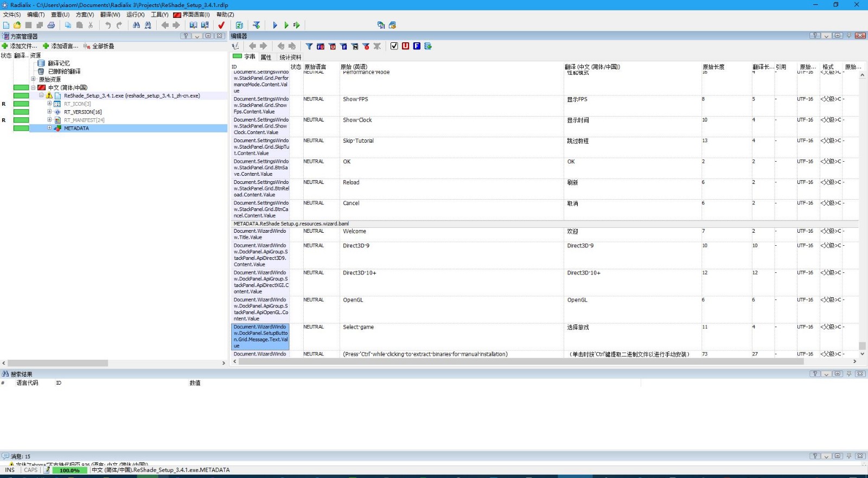This screenshot has height=478, width=868.
Task: Click the printer icon in toolbar
Action: (x=51, y=25)
